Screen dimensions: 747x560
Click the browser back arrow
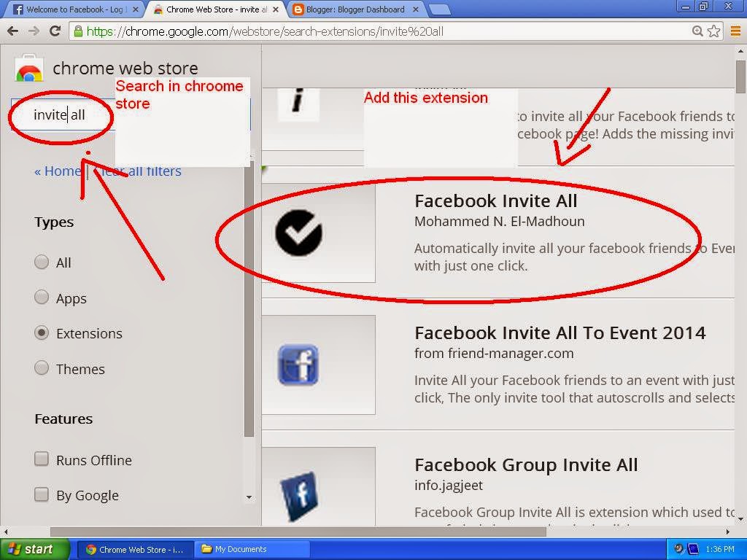pos(13,31)
